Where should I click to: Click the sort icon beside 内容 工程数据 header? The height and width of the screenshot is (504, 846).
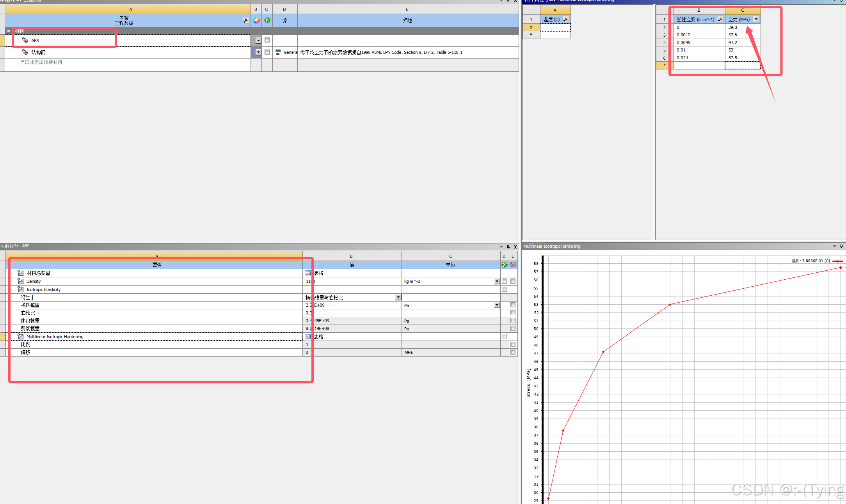[x=245, y=20]
